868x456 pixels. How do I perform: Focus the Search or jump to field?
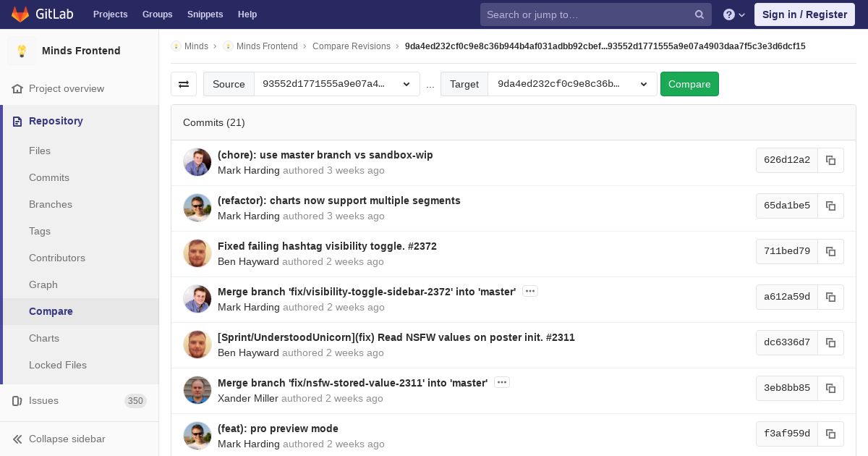tap(586, 14)
